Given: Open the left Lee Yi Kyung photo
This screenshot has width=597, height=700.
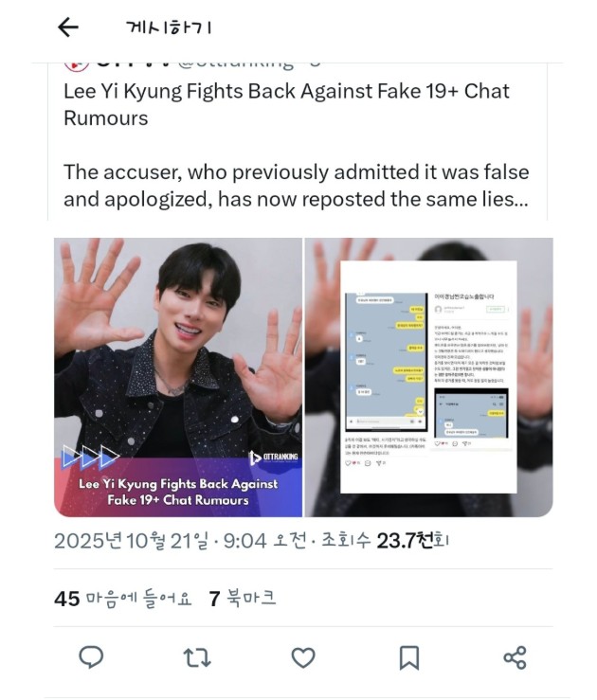Looking at the screenshot, I should (178, 377).
